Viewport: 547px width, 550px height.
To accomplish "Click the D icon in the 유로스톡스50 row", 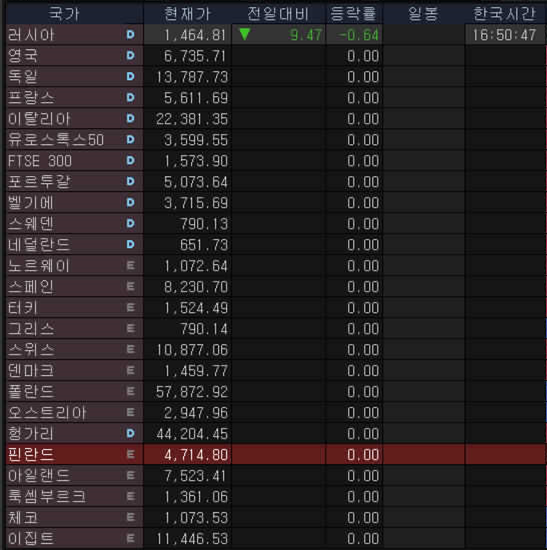I will click(x=131, y=140).
